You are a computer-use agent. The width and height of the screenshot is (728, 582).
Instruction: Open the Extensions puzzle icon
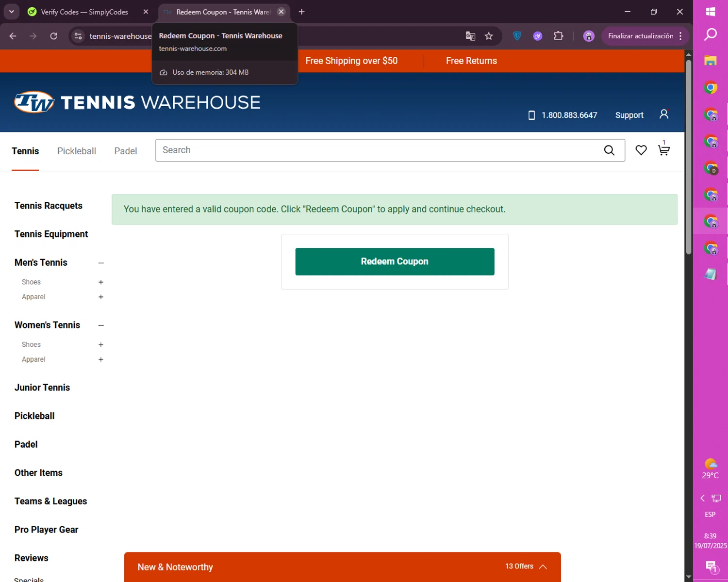(559, 36)
